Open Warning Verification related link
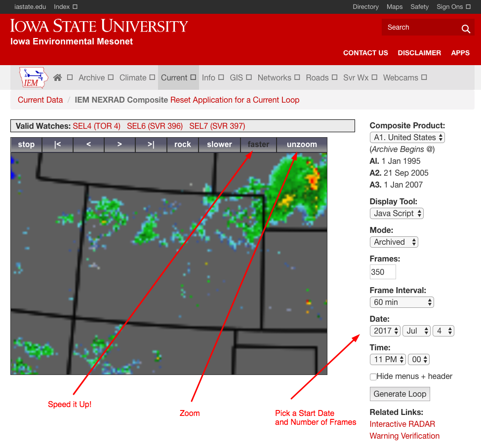The width and height of the screenshot is (481, 448). tap(404, 436)
